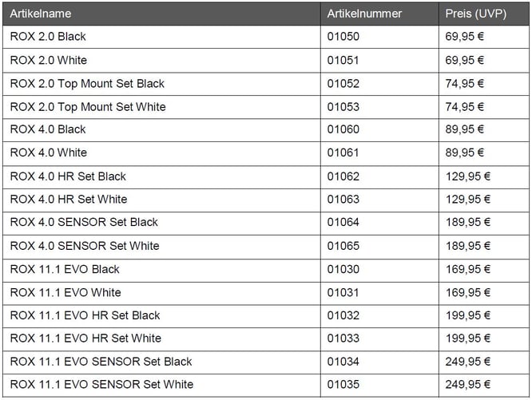
Task: Select the ROX 4.0 Black cell
Action: (48, 129)
